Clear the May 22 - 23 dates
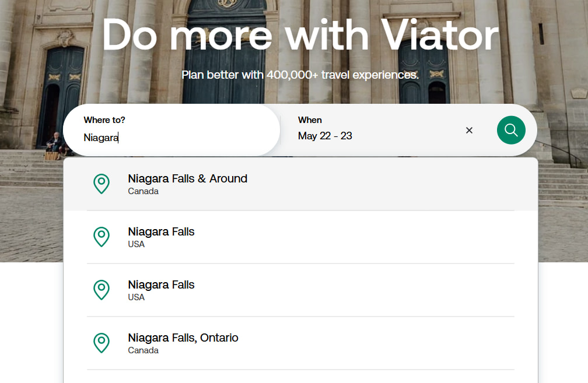This screenshot has width=588, height=383. (469, 130)
